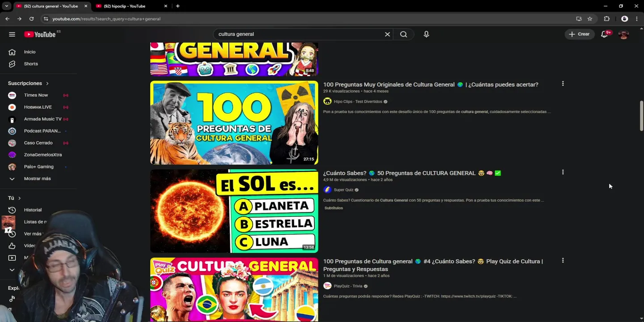Bookmark this page with the star
Screen dimensions: 644x322
(x=590, y=19)
